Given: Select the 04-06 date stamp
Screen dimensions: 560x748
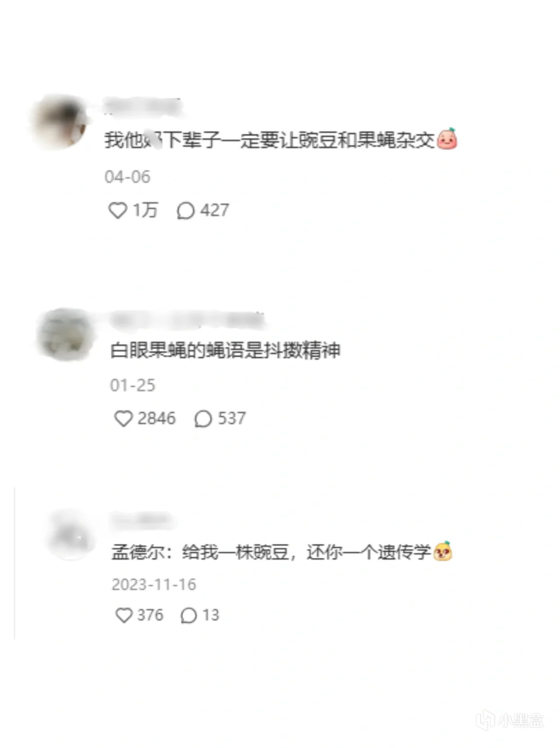Looking at the screenshot, I should pos(128,177).
